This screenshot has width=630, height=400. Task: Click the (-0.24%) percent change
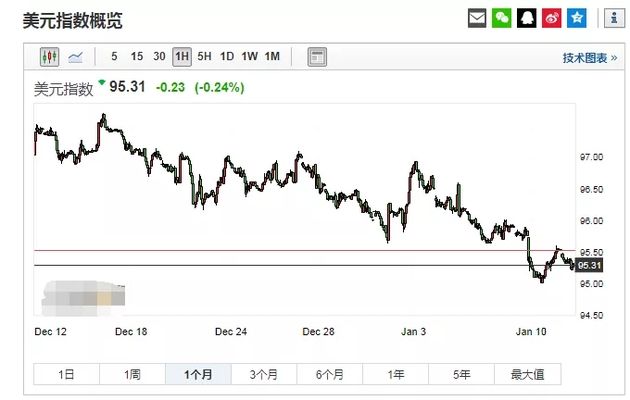(219, 87)
